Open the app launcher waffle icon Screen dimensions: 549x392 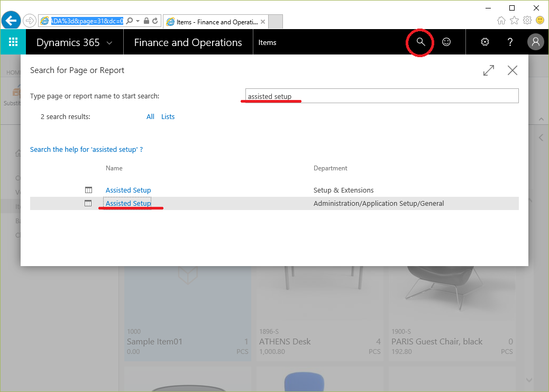pos(13,42)
